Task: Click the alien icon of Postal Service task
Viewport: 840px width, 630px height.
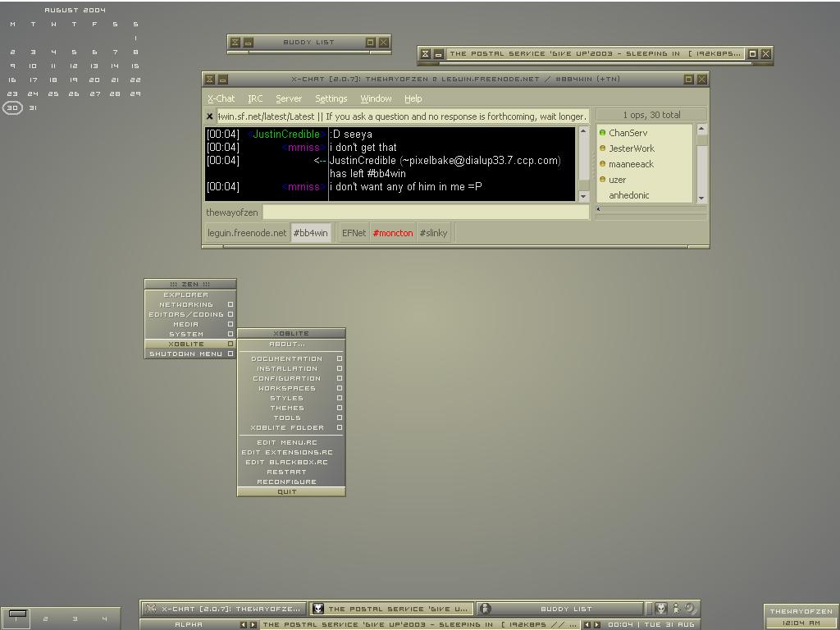Action: pyautogui.click(x=318, y=608)
